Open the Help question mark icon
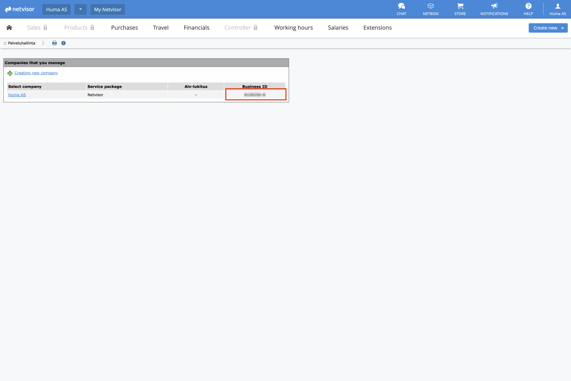The width and height of the screenshot is (571, 381). 528,9
